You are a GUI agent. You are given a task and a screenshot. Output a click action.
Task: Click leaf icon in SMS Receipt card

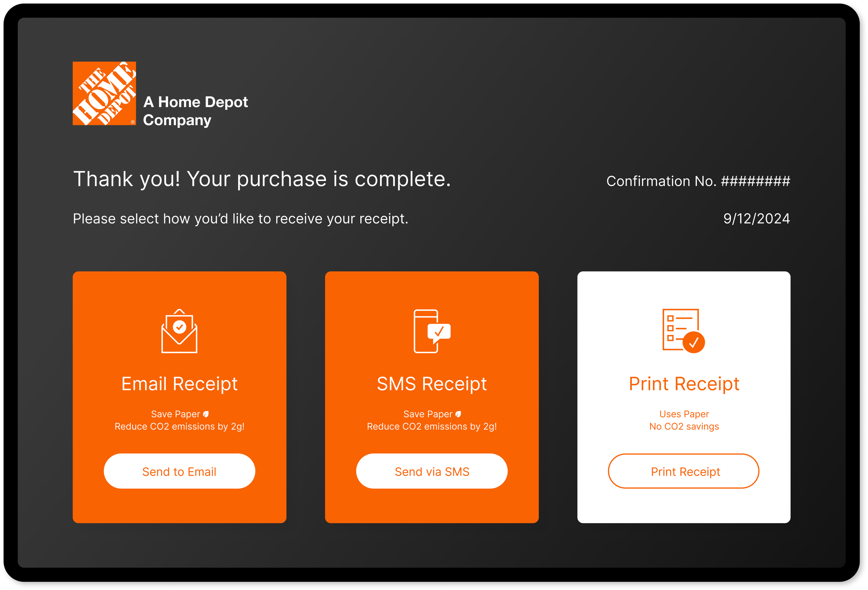coord(458,414)
